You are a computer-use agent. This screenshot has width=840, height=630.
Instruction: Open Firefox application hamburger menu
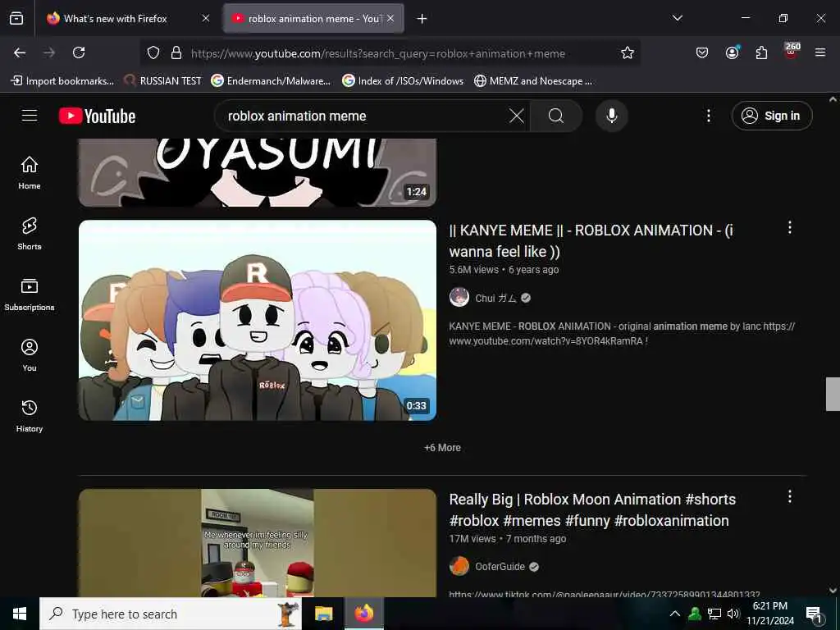tap(820, 52)
